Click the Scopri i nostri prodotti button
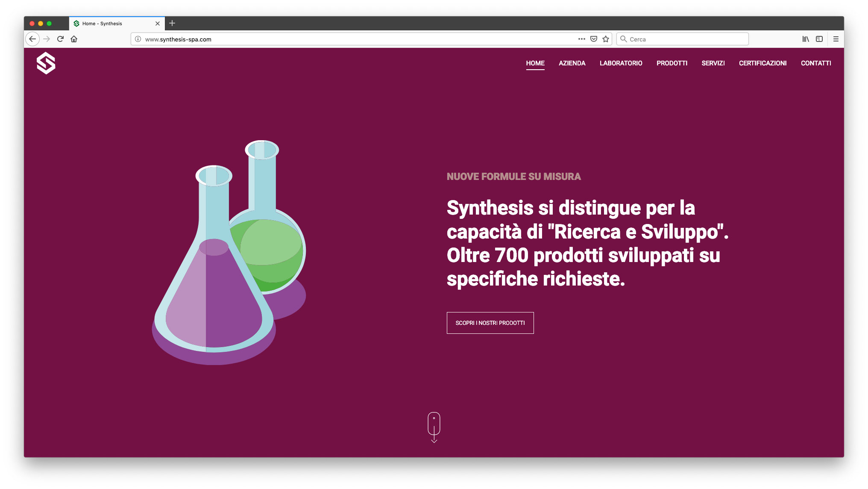 tap(490, 323)
